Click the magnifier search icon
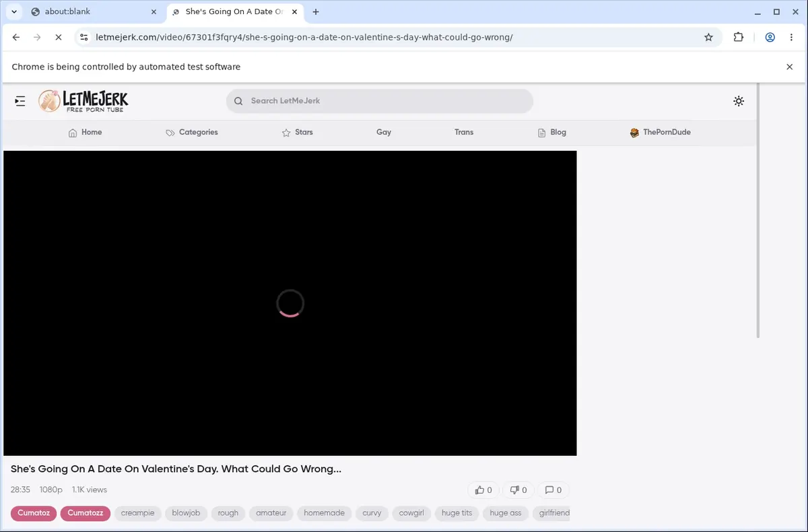 [238, 101]
